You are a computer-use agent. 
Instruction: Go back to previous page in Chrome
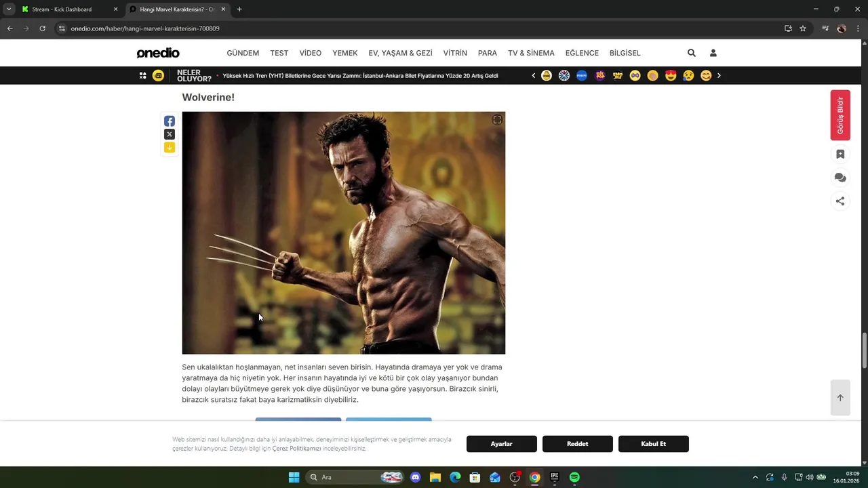(10, 28)
